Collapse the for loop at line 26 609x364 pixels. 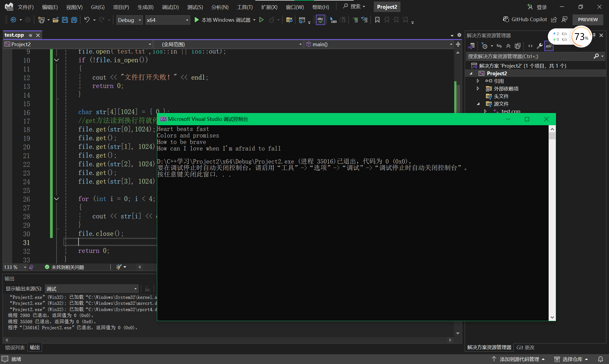(x=57, y=199)
